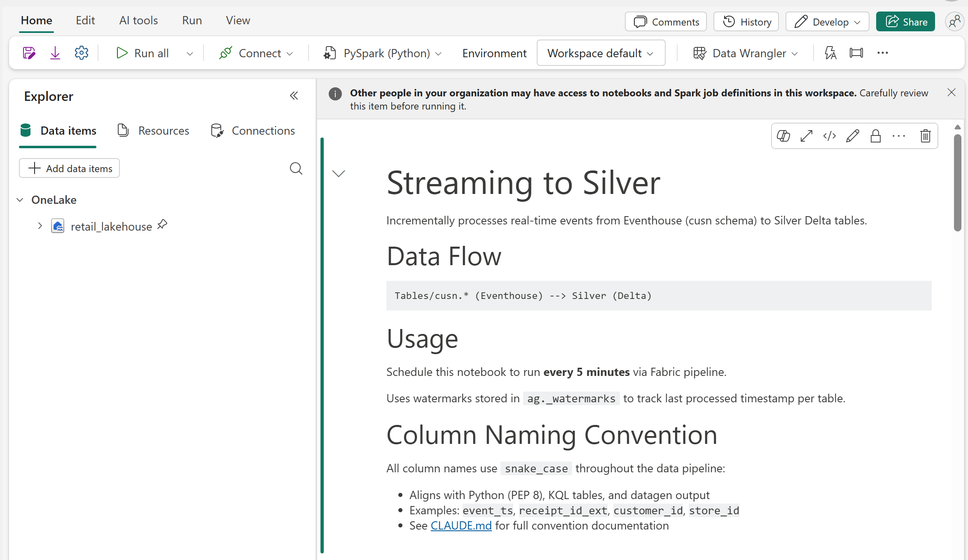Open the AI tools ribbon tab
The image size is (968, 560).
(138, 20)
